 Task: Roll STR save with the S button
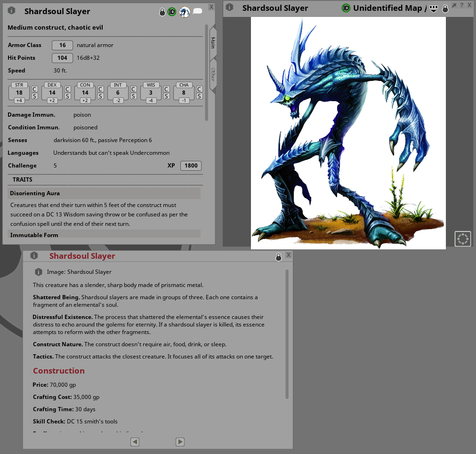[35, 96]
